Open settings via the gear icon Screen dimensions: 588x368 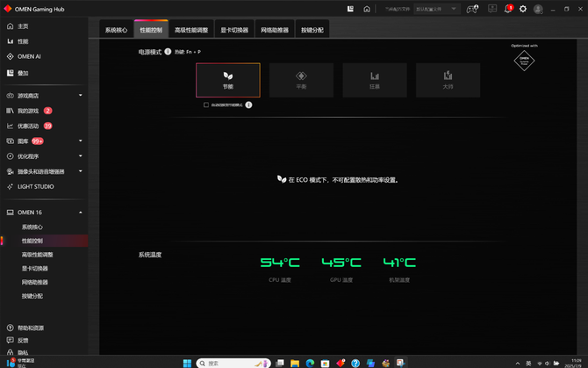(523, 9)
